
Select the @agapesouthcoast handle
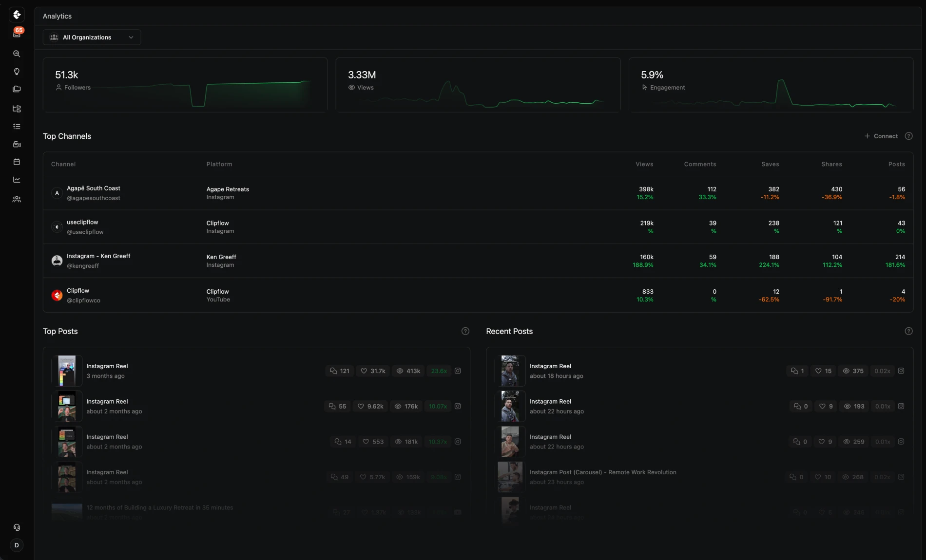(x=94, y=198)
